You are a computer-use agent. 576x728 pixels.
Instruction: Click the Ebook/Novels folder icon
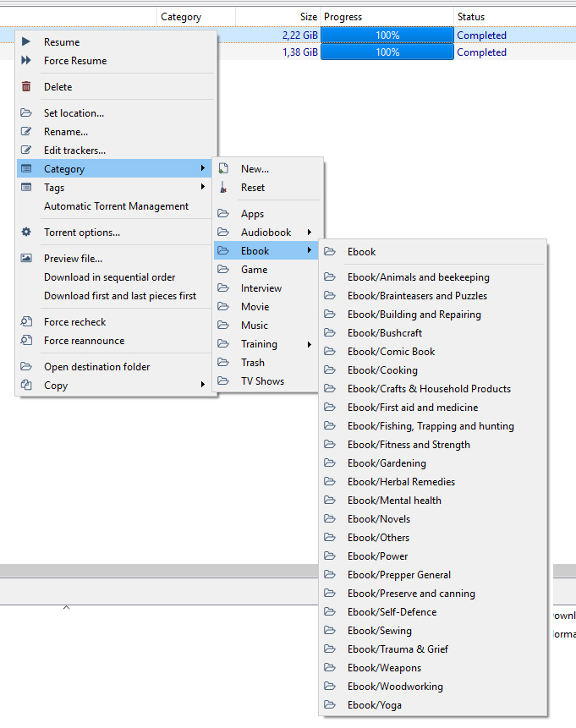click(x=330, y=518)
